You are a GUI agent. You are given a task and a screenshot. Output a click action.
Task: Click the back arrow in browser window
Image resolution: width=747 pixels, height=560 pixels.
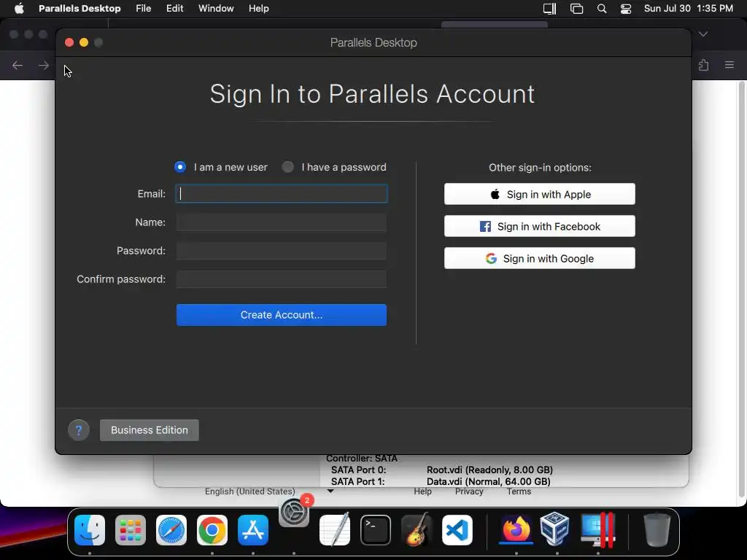coord(18,65)
